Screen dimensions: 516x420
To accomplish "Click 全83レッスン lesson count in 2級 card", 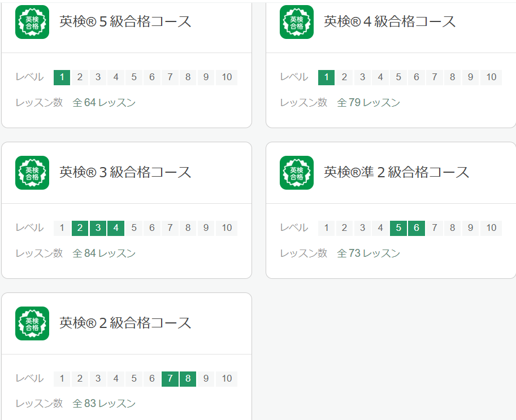I will click(104, 404).
